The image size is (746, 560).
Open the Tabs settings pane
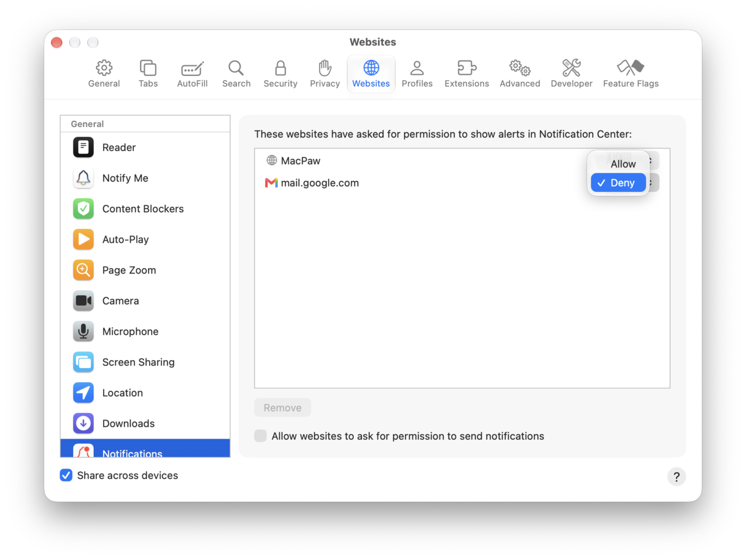(x=148, y=74)
